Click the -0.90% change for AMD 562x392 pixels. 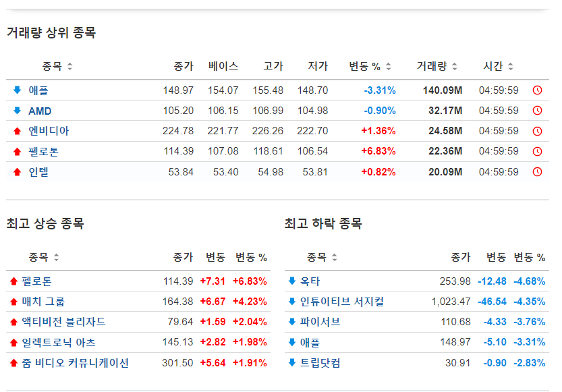[x=380, y=111]
